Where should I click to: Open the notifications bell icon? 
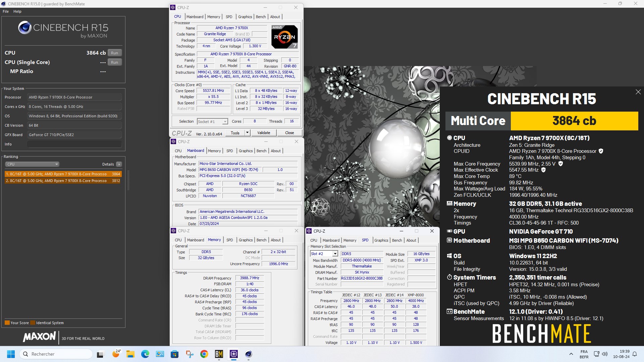(x=635, y=354)
